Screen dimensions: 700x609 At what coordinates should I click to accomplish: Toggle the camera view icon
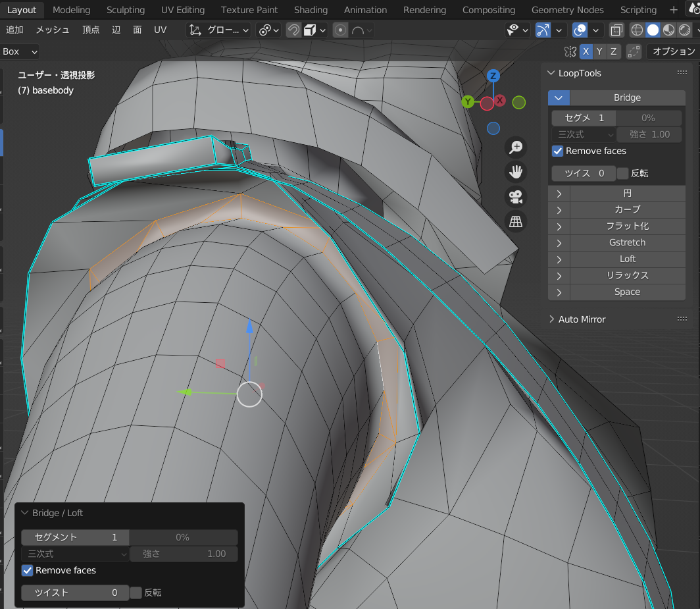(516, 197)
